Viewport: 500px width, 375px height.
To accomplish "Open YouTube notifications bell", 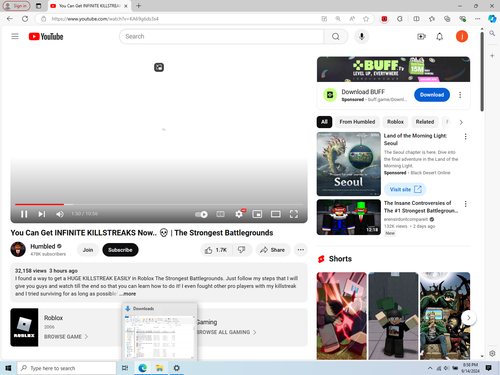I will point(440,36).
